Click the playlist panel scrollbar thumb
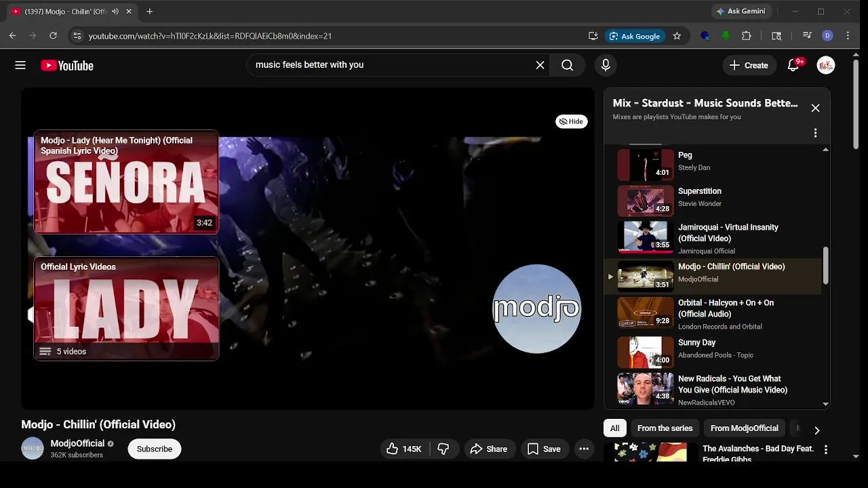Image resolution: width=868 pixels, height=488 pixels. pyautogui.click(x=825, y=266)
